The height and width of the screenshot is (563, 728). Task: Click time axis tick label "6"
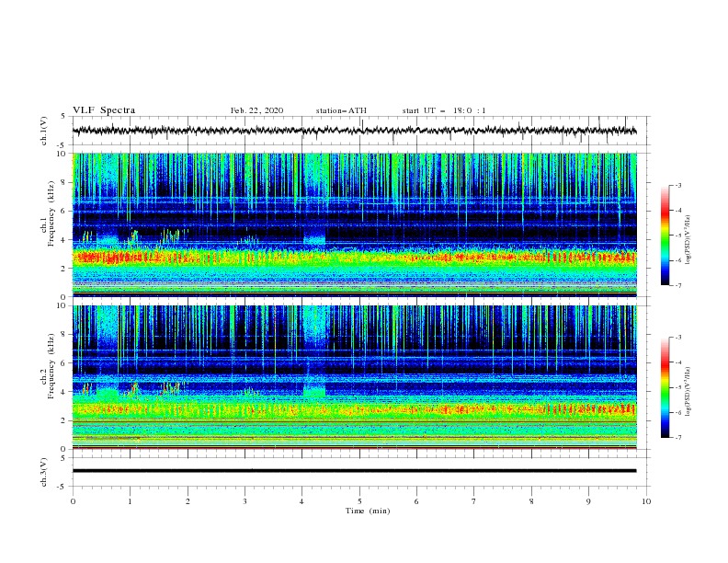416,501
